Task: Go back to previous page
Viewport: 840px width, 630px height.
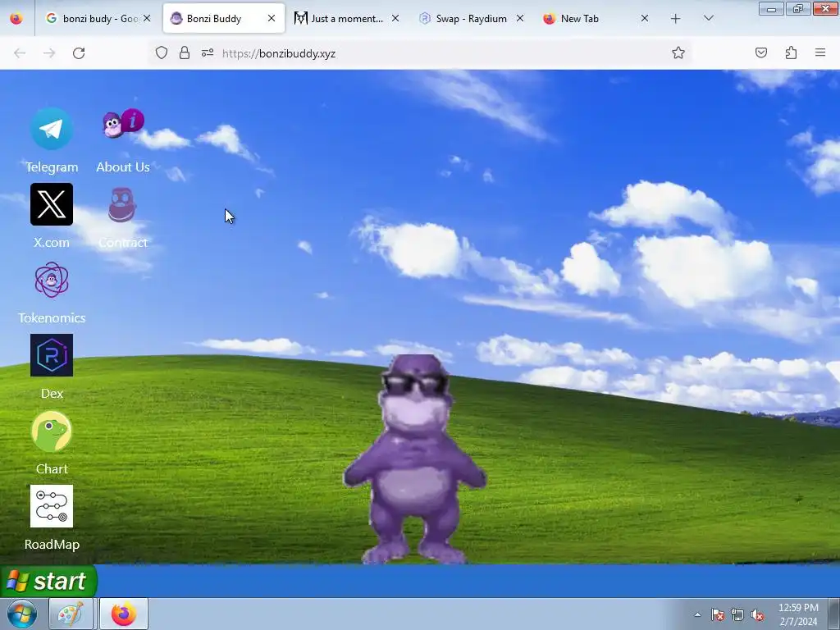Action: (x=20, y=53)
